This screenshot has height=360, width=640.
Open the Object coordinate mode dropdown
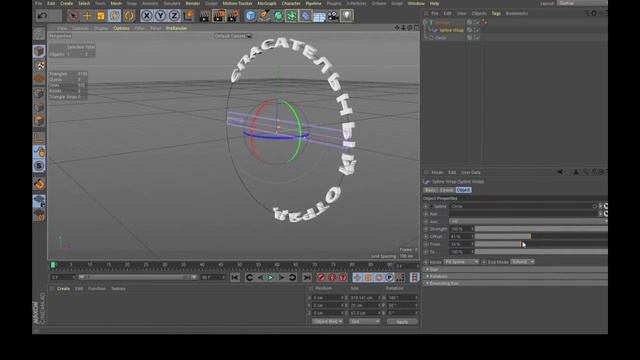(x=327, y=322)
